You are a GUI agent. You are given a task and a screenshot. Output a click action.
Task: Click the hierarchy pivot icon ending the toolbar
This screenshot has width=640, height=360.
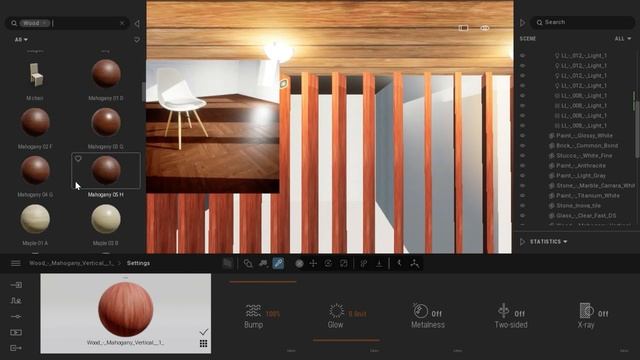(x=415, y=263)
